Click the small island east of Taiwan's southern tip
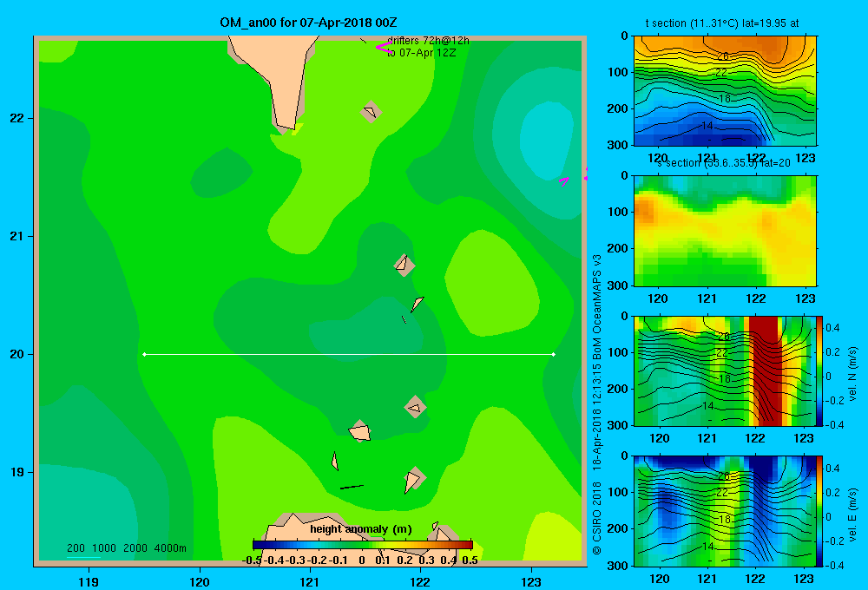This screenshot has width=868, height=590. tap(371, 112)
